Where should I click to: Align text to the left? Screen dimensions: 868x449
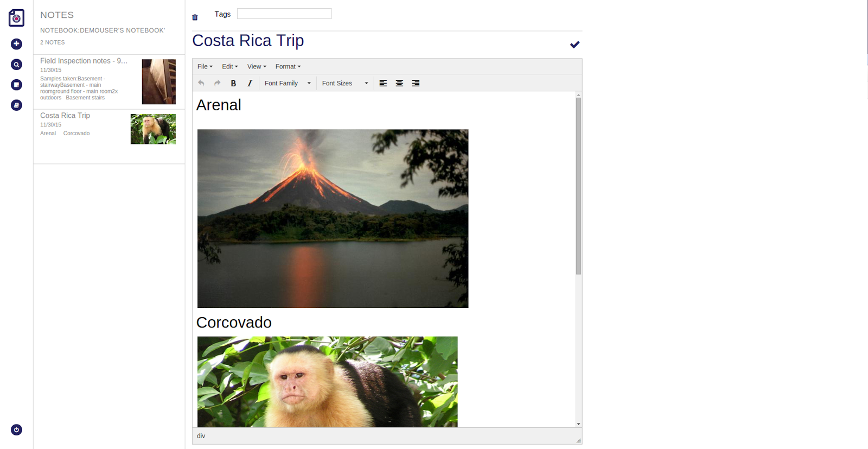pyautogui.click(x=383, y=83)
